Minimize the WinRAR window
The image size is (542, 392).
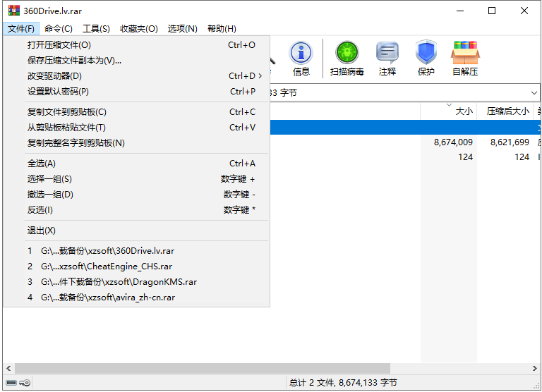(460, 11)
